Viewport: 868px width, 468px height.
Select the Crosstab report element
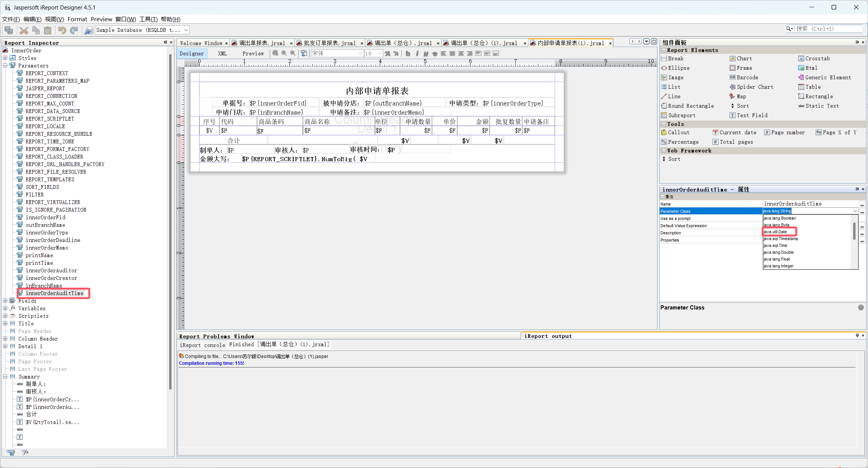[814, 58]
